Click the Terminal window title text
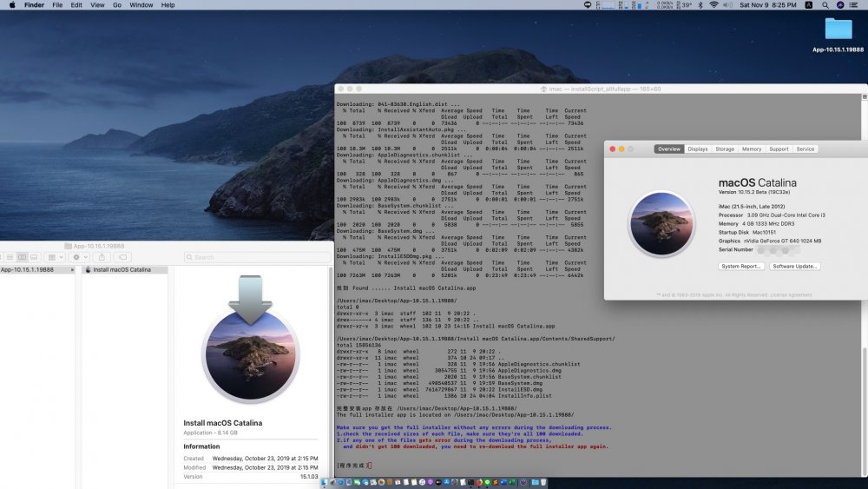 [604, 89]
